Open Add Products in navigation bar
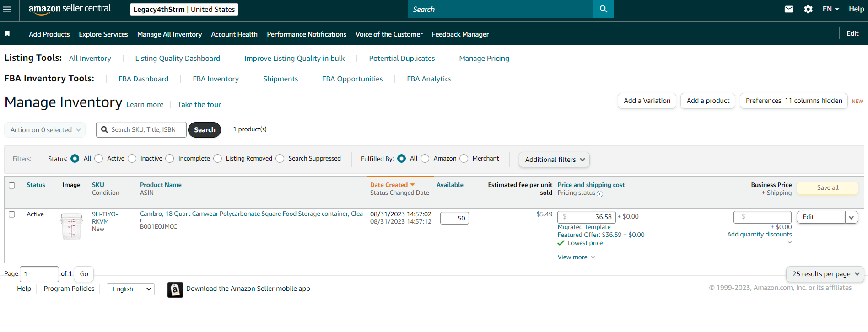 click(x=49, y=34)
